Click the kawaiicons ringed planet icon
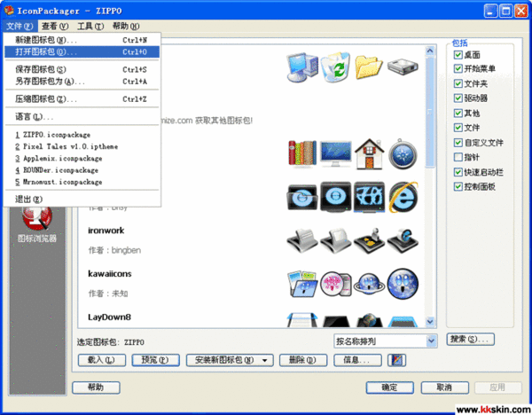This screenshot has height=415, width=532. click(x=369, y=284)
